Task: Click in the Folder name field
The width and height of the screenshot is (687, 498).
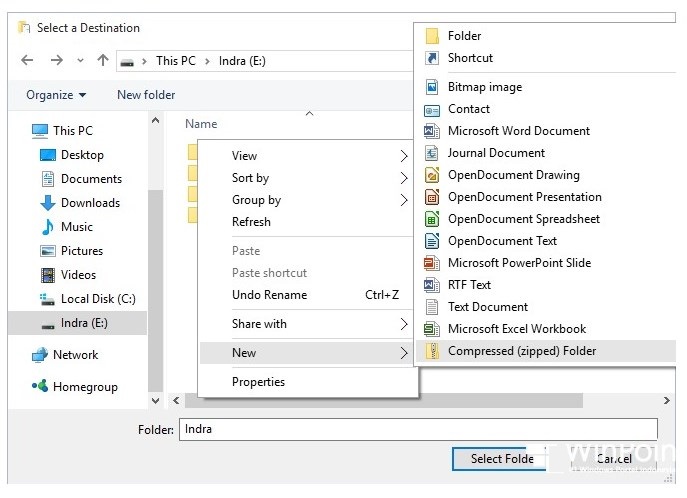Action: pyautogui.click(x=417, y=429)
